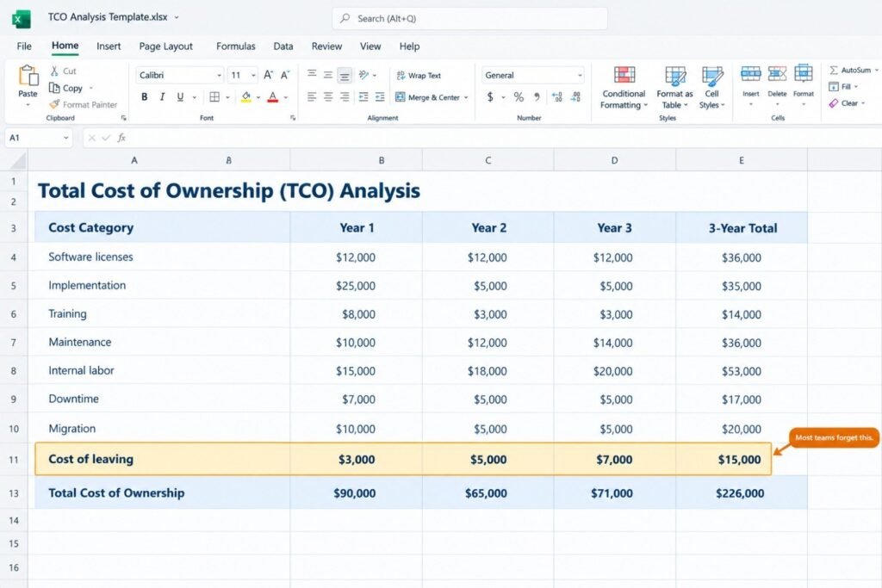The image size is (882, 588).
Task: Decrease font size with smaller A icon
Action: point(285,75)
